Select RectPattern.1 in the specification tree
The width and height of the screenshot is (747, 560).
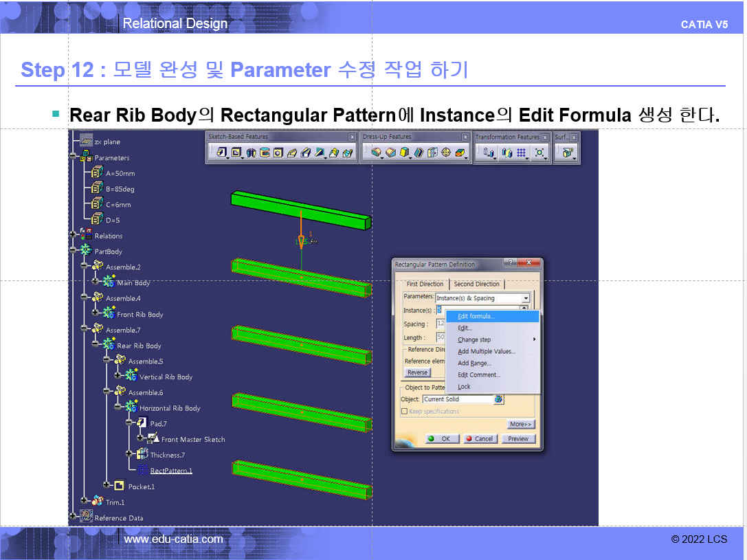coord(171,471)
